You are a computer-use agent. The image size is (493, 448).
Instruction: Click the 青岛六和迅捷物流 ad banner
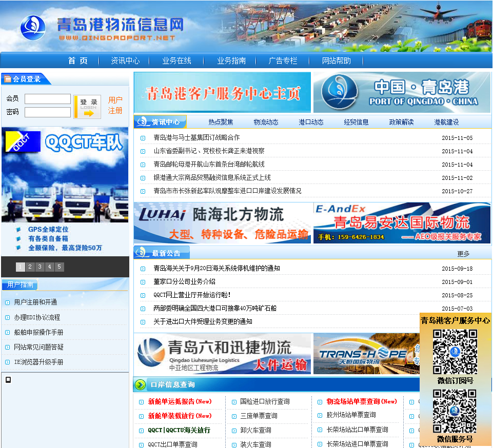(x=222, y=354)
